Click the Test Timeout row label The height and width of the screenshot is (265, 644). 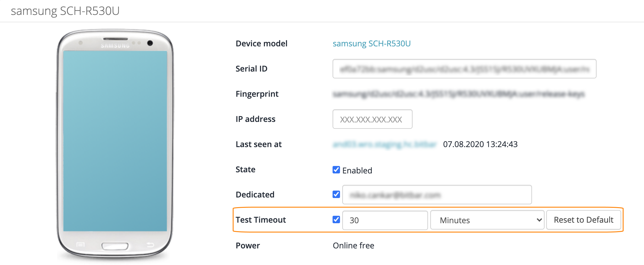click(x=261, y=220)
